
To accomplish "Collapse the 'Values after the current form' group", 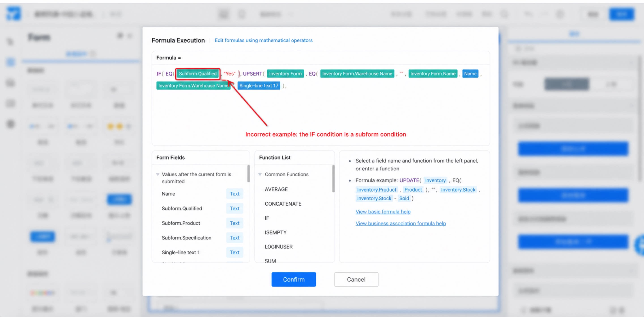I will tap(158, 174).
